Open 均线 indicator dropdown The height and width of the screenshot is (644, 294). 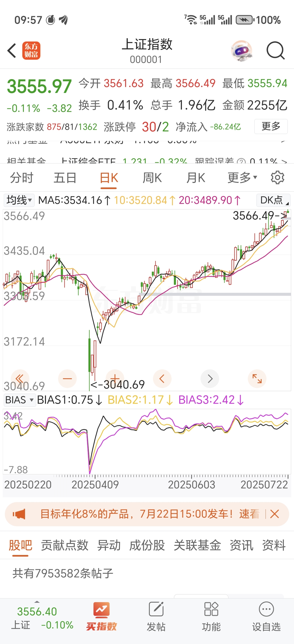coord(19,200)
